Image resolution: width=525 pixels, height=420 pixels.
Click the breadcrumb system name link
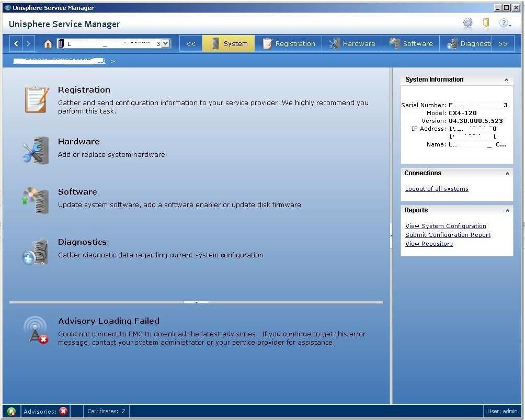tap(59, 61)
